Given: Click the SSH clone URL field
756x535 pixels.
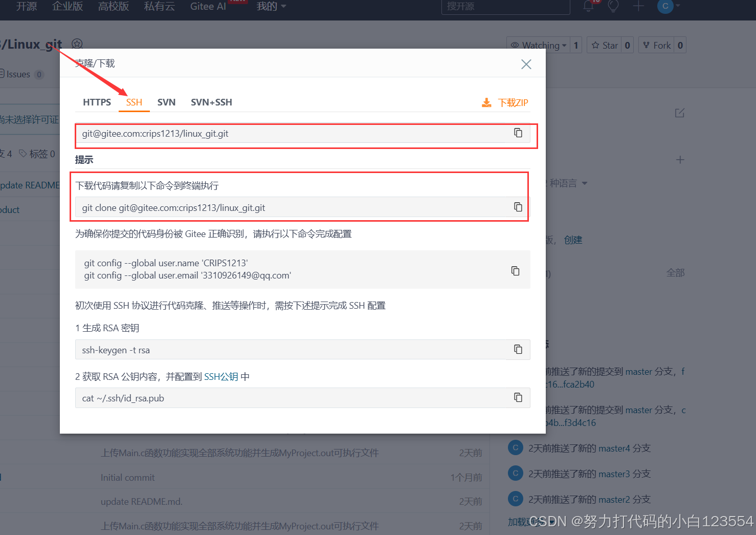Looking at the screenshot, I should tap(303, 133).
